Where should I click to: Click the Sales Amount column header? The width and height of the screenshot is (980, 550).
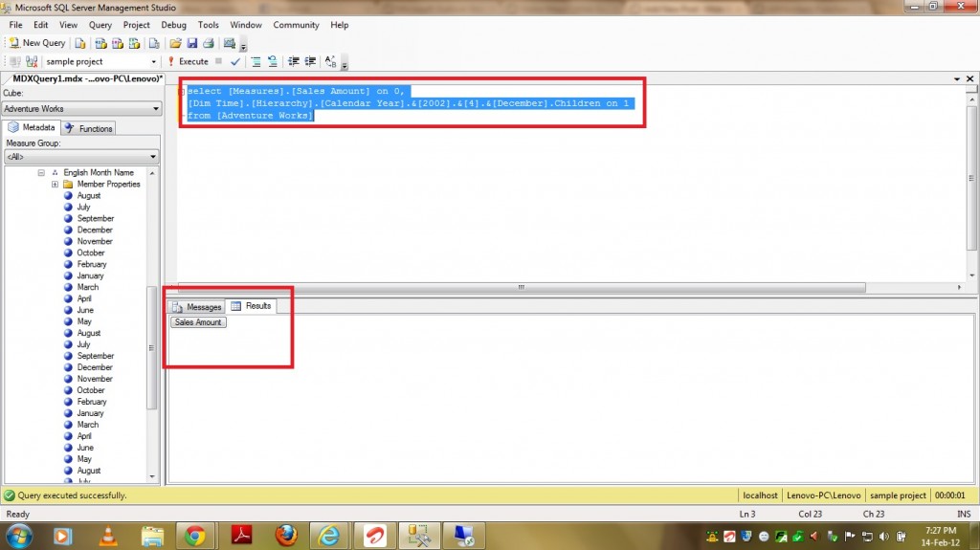coord(198,322)
